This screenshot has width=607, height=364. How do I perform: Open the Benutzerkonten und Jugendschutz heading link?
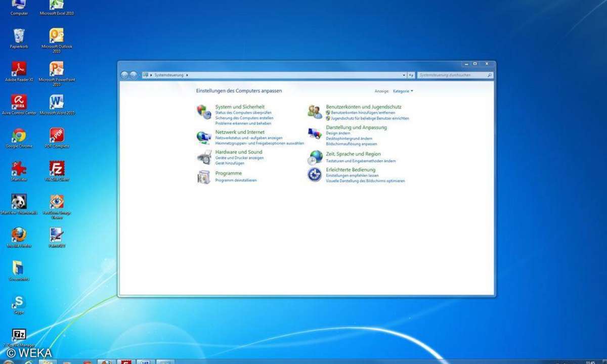click(x=364, y=107)
